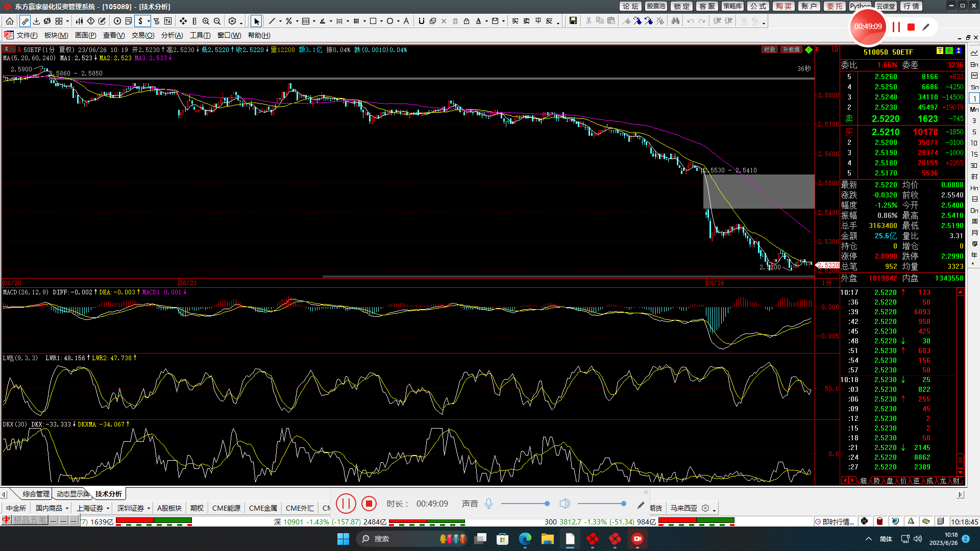Click the binoculars search icon
The width and height of the screenshot is (980, 551).
pyautogui.click(x=676, y=21)
